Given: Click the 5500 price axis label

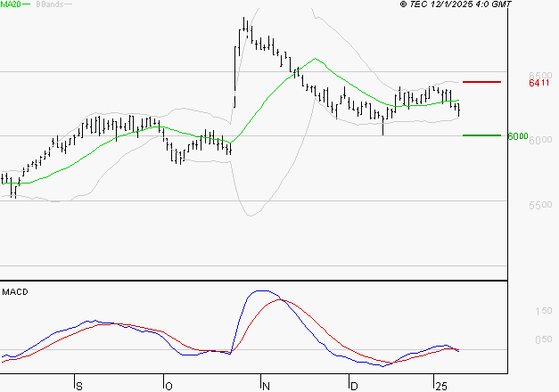Looking at the screenshot, I should pos(541,205).
